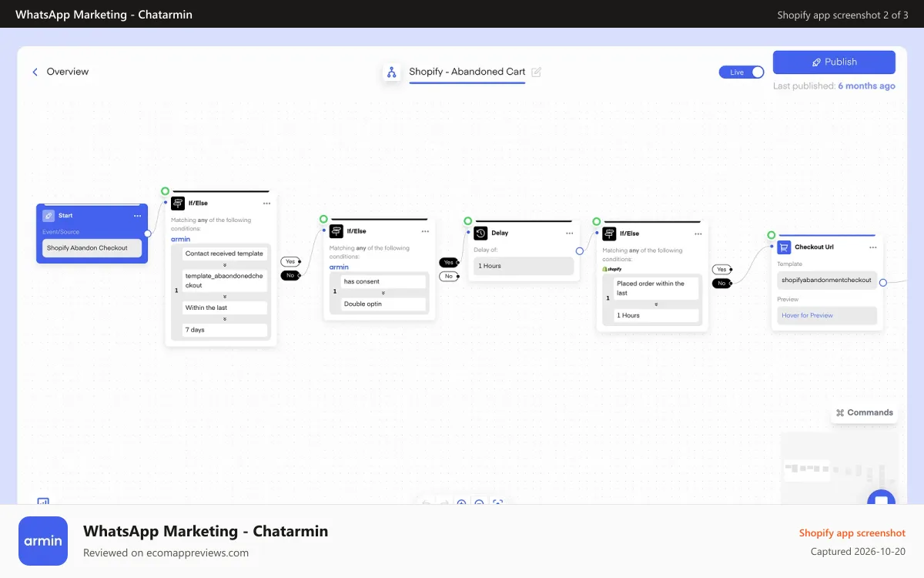This screenshot has width=924, height=578.
Task: Click armin label in the 7 days If/Else
Action: (x=180, y=240)
